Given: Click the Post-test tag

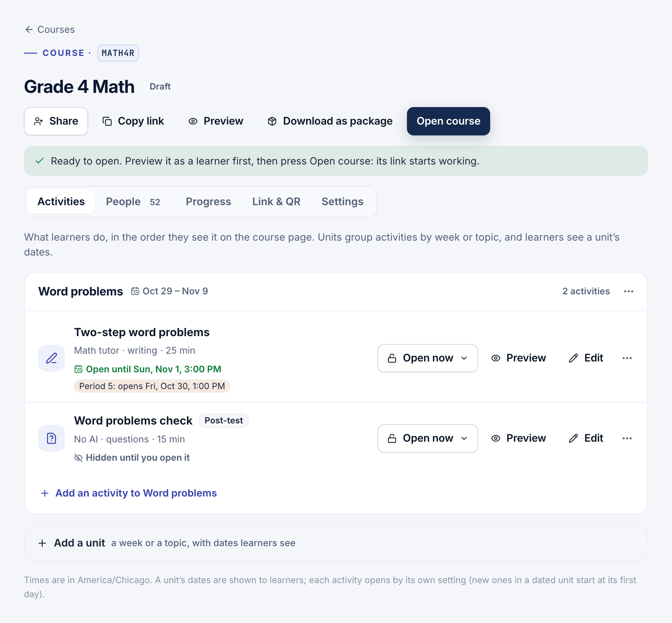Looking at the screenshot, I should tap(224, 420).
